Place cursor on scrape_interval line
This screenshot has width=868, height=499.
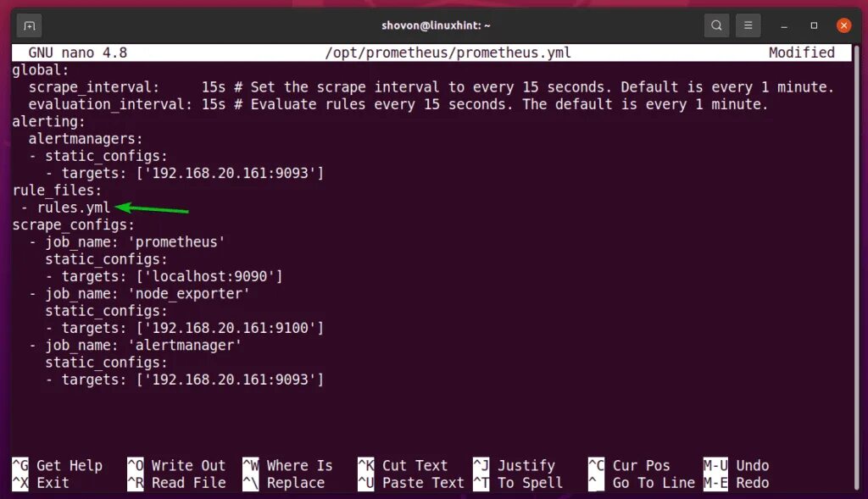(431, 87)
